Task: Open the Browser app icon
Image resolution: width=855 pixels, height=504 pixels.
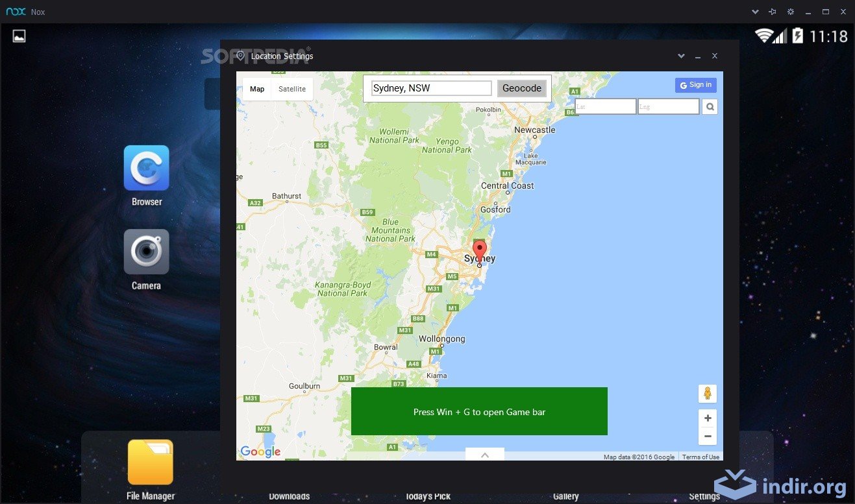Action: pyautogui.click(x=147, y=168)
